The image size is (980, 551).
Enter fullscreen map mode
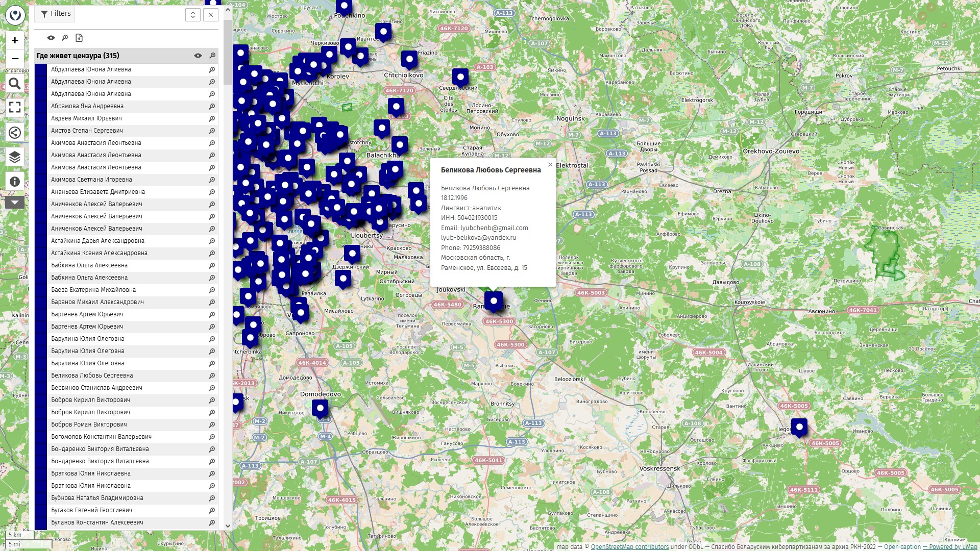[x=15, y=107]
